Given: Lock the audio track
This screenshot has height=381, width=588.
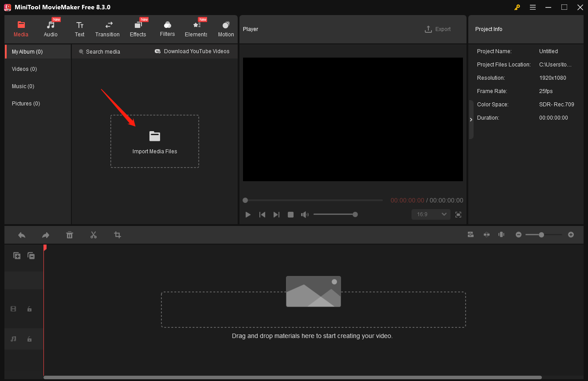Looking at the screenshot, I should pos(29,339).
